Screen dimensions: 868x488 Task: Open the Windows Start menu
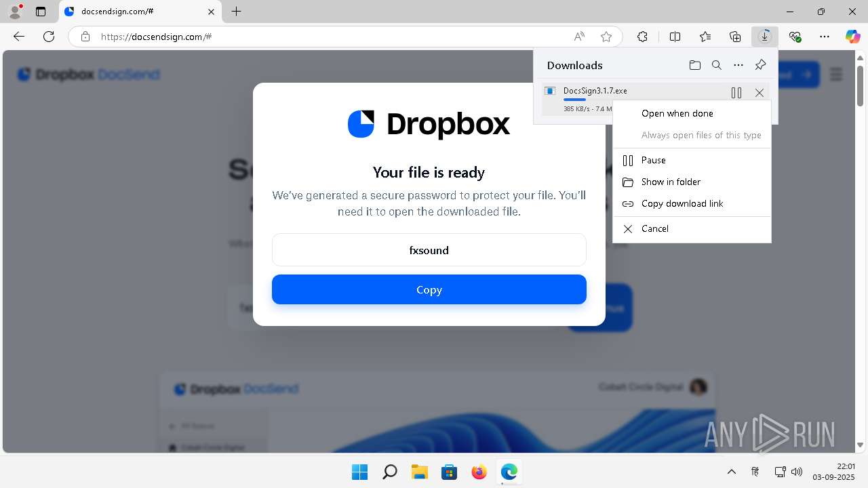pos(359,472)
